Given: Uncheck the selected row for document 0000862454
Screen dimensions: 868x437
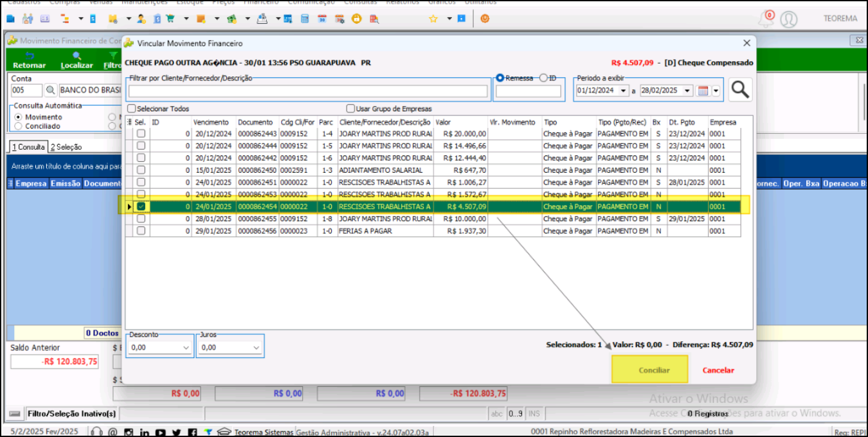Looking at the screenshot, I should coord(141,207).
